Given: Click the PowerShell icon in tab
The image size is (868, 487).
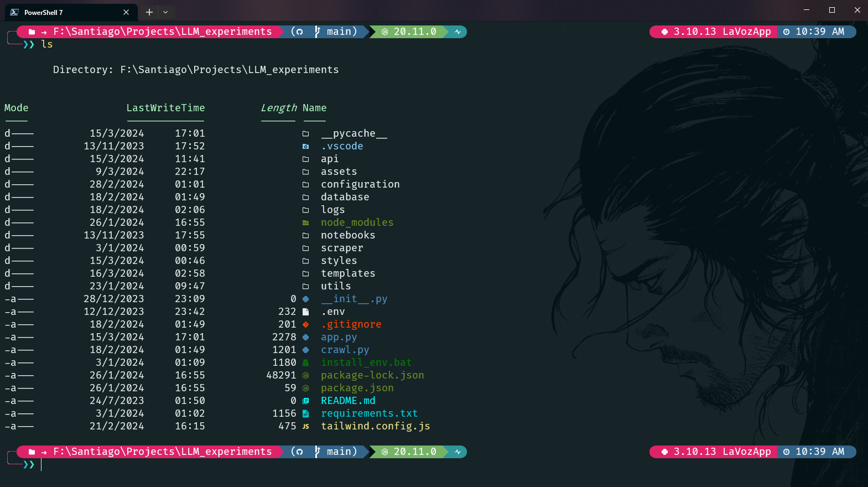Looking at the screenshot, I should pos(14,12).
